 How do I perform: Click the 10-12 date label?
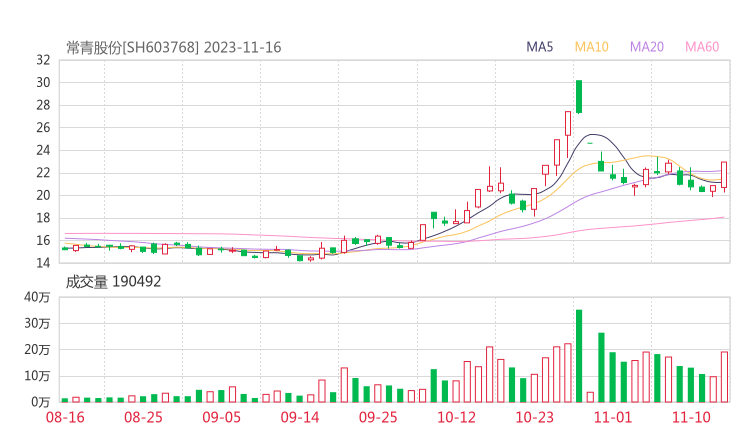(456, 417)
